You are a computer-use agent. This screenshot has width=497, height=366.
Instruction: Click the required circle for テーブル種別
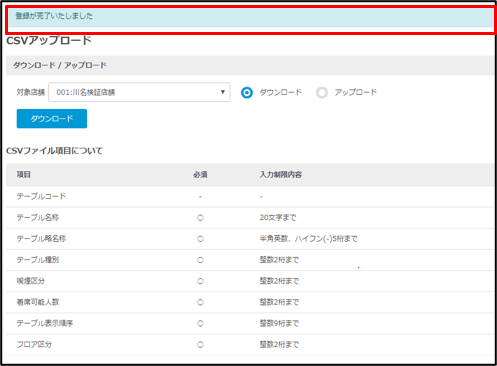pos(200,260)
